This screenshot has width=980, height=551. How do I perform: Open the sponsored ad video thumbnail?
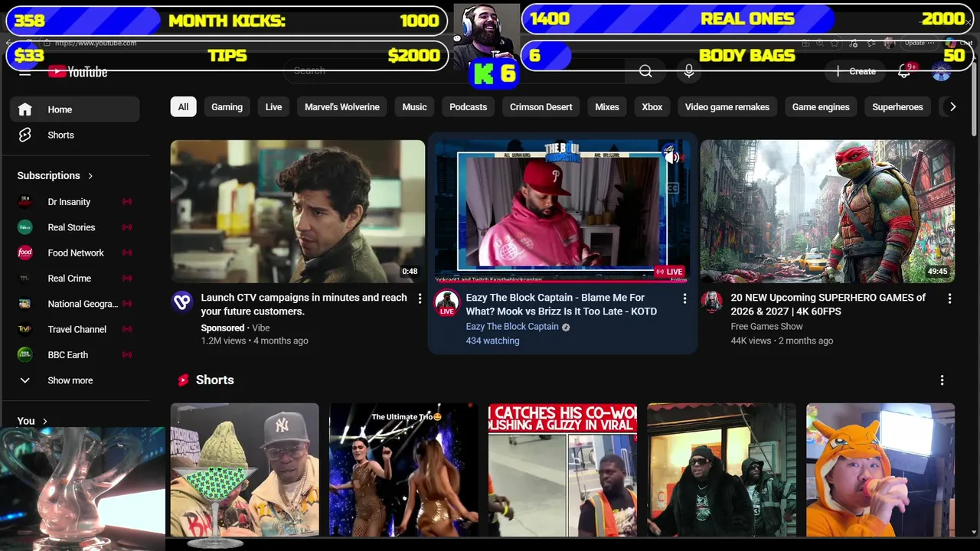[x=298, y=211]
